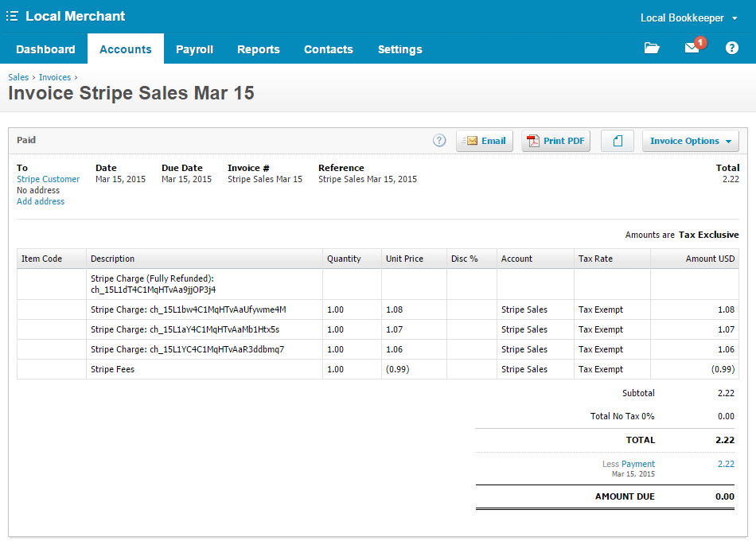
Task: Click the Email button
Action: coord(485,141)
